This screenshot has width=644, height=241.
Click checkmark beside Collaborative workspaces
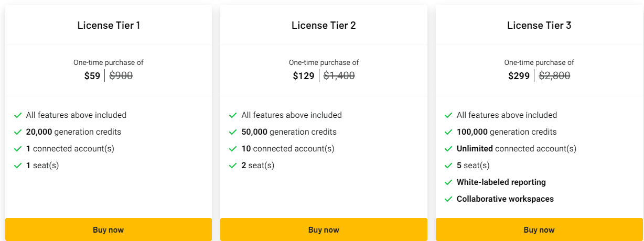click(448, 199)
